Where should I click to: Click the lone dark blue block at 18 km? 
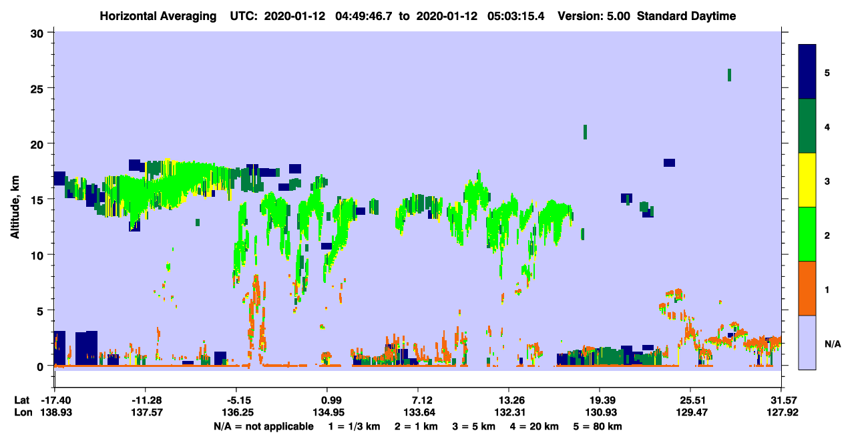point(669,163)
